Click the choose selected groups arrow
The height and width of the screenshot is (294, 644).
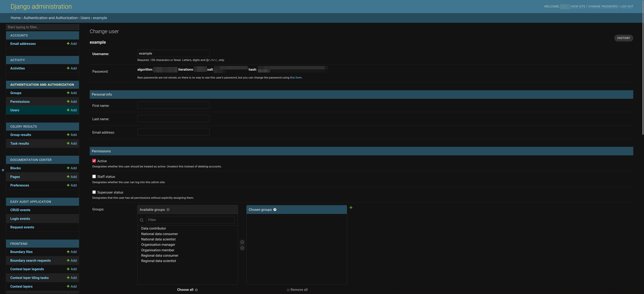pos(242,242)
